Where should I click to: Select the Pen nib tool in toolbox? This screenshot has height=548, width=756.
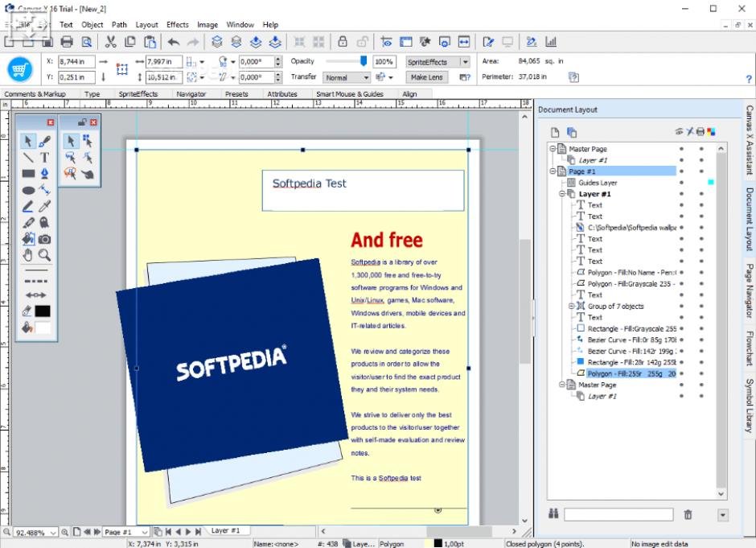pyautogui.click(x=45, y=174)
